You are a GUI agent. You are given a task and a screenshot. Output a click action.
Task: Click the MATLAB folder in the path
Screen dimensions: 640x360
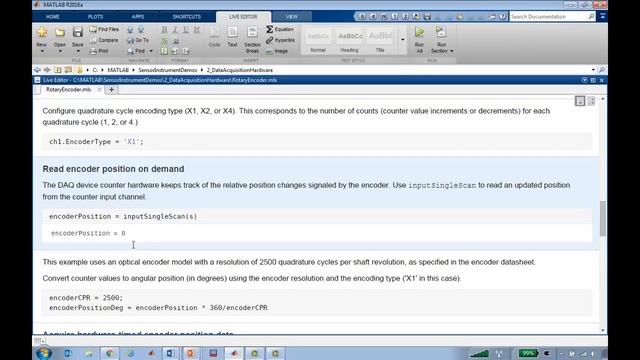pyautogui.click(x=118, y=70)
